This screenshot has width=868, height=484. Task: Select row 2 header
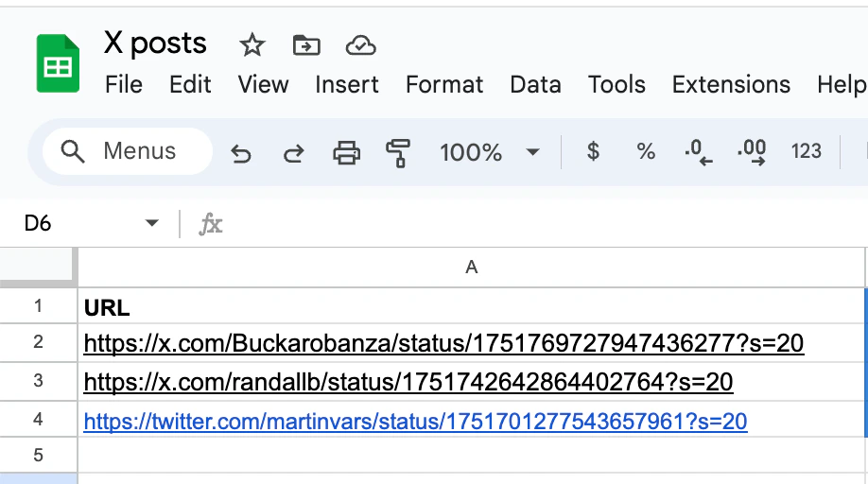38,342
